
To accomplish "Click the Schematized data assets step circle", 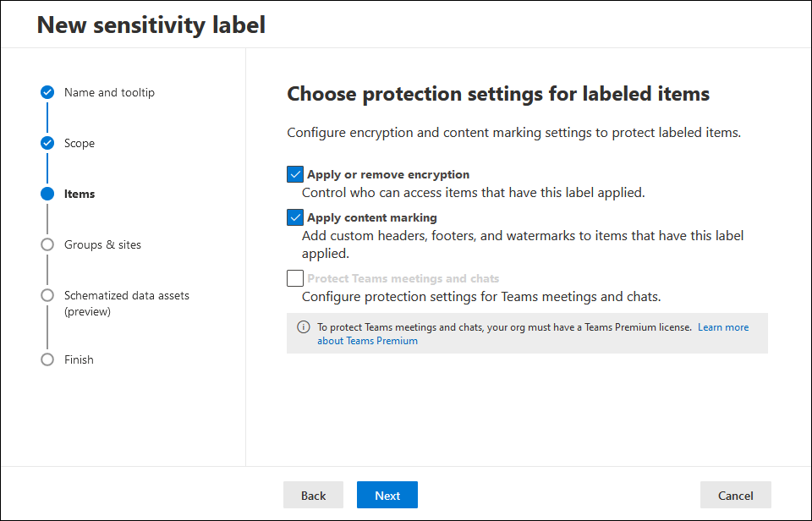I will [47, 295].
